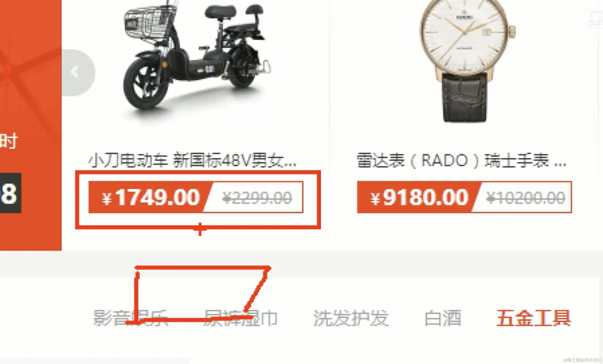Click the 稀土掘金技术社区 watermark
Image resolution: width=603 pixels, height=364 pixels.
point(582,360)
